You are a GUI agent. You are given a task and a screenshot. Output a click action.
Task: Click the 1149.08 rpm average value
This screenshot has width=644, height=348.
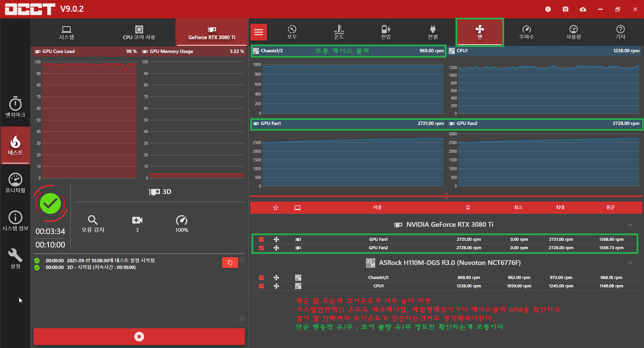611,286
